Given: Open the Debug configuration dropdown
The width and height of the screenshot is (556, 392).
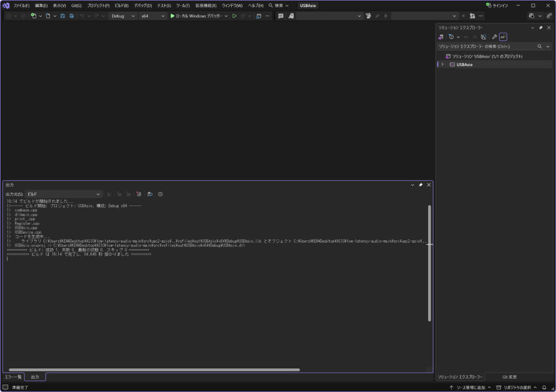Looking at the screenshot, I should 123,16.
